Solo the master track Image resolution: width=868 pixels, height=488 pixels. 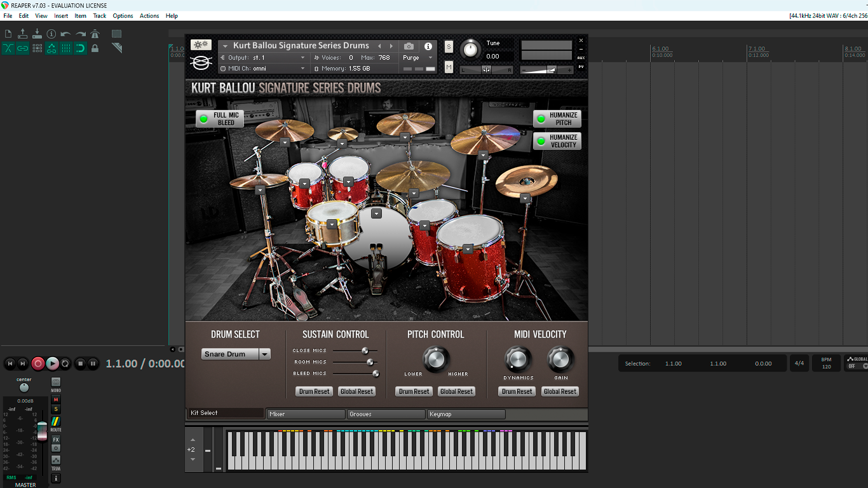point(56,409)
